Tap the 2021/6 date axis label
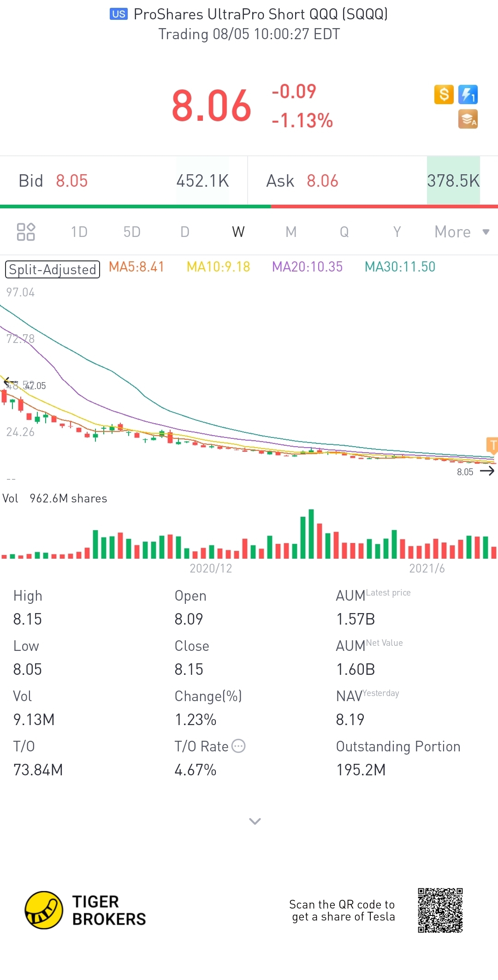This screenshot has height=980, width=498. point(427,568)
